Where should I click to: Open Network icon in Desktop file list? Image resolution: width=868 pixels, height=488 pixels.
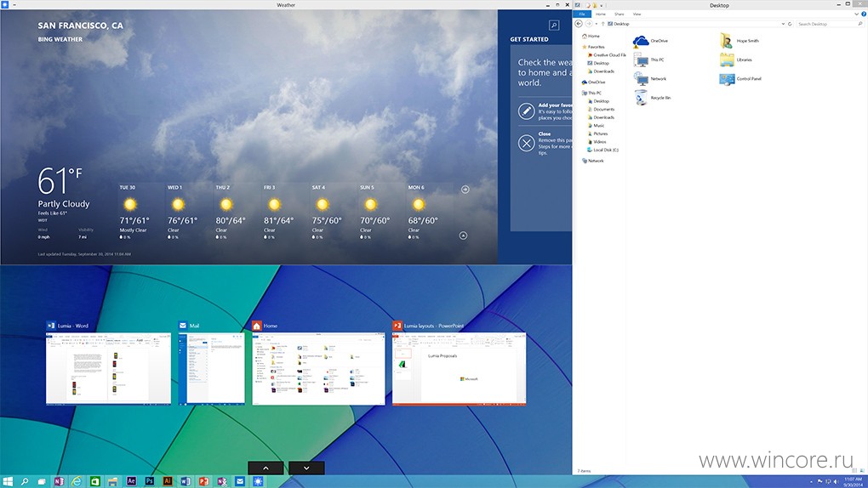click(650, 78)
